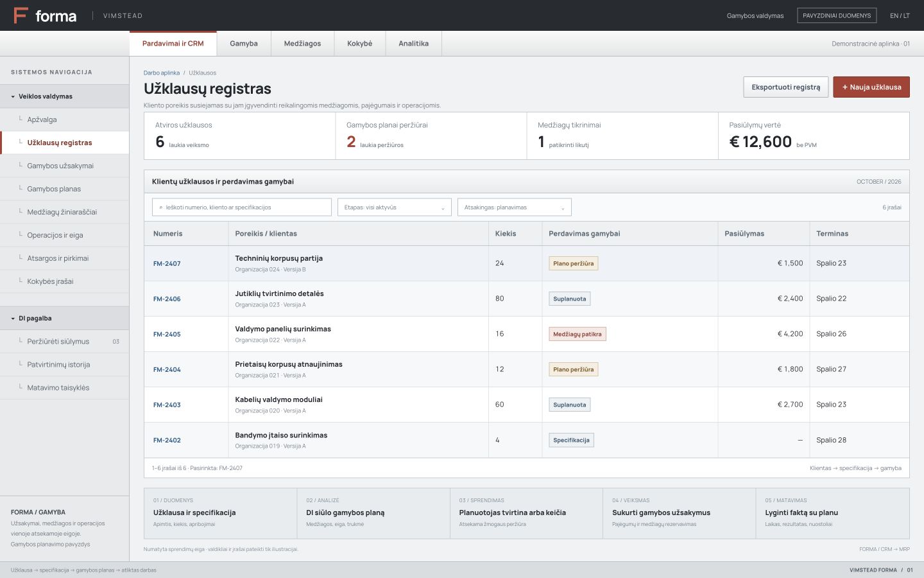Open the Gamyba tab

[244, 44]
